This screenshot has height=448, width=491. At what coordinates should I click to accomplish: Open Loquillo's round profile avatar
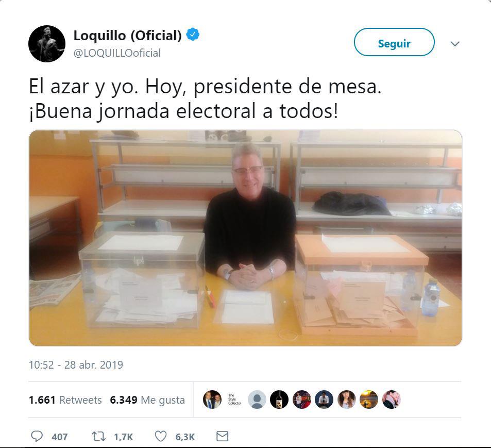click(x=47, y=43)
